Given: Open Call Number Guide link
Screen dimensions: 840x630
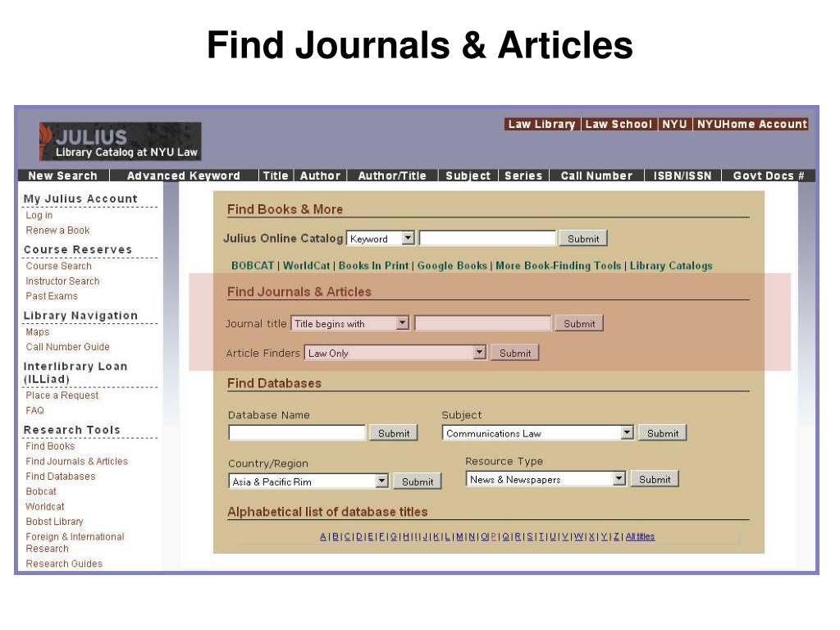Looking at the screenshot, I should click(67, 347).
